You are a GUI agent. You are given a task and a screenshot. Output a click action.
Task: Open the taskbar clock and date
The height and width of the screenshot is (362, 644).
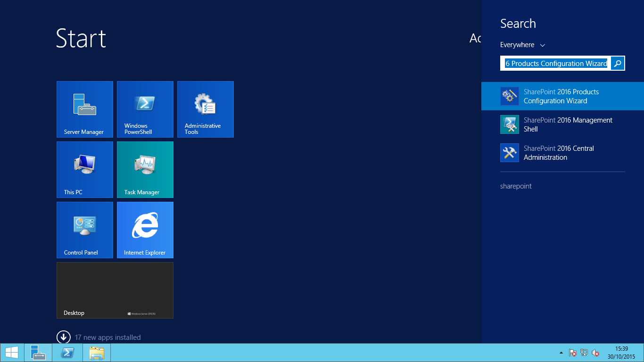tap(621, 353)
